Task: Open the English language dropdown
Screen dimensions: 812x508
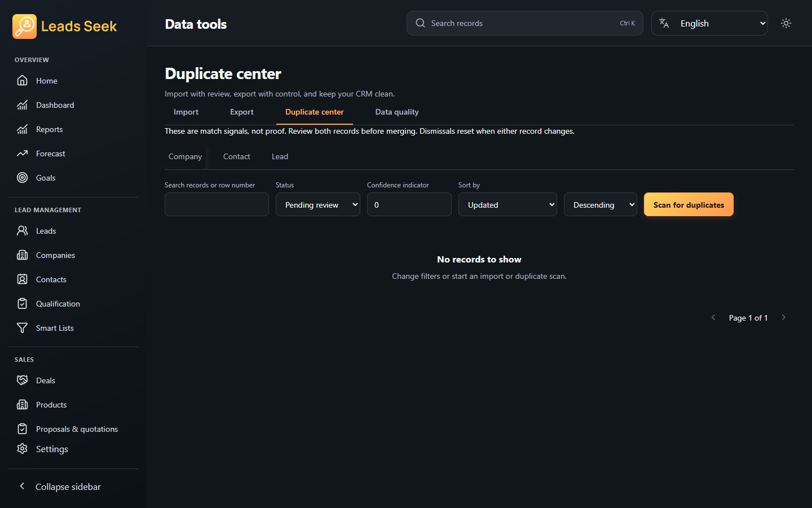Action: click(709, 23)
